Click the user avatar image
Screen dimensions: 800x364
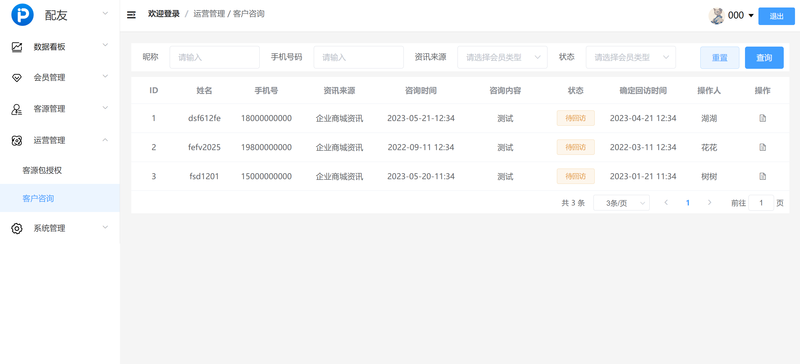pos(717,16)
